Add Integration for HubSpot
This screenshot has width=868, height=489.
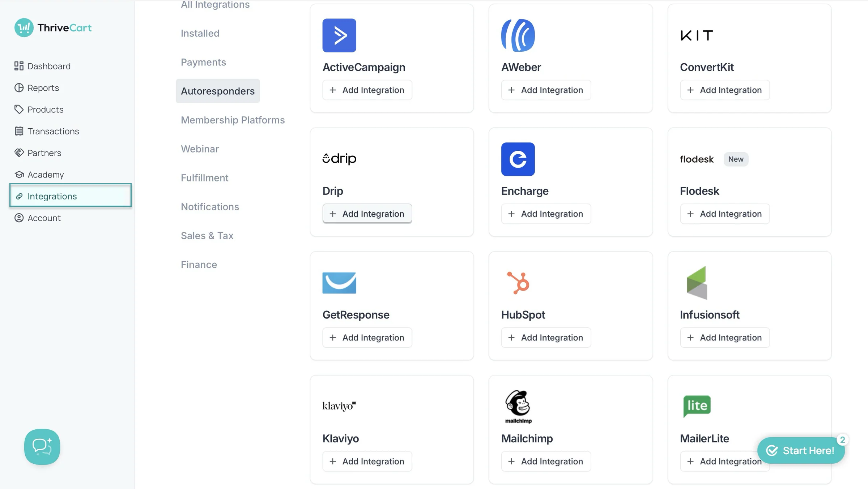point(546,338)
